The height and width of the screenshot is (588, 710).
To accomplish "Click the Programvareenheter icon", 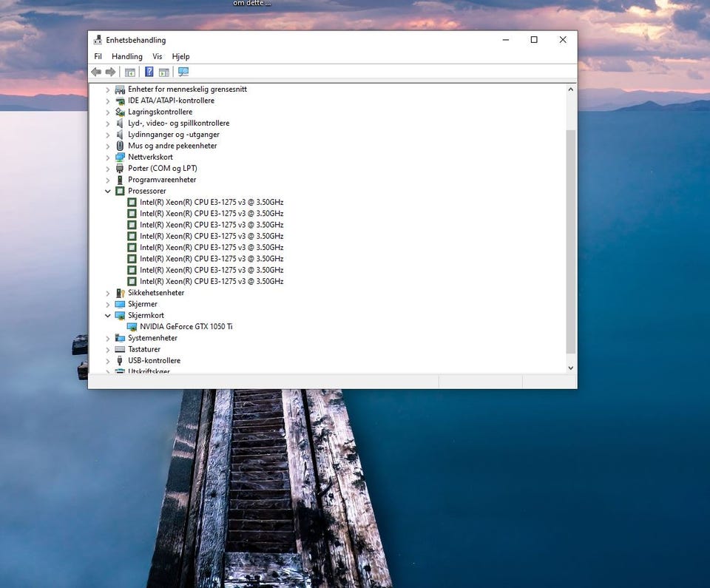I will [x=120, y=180].
